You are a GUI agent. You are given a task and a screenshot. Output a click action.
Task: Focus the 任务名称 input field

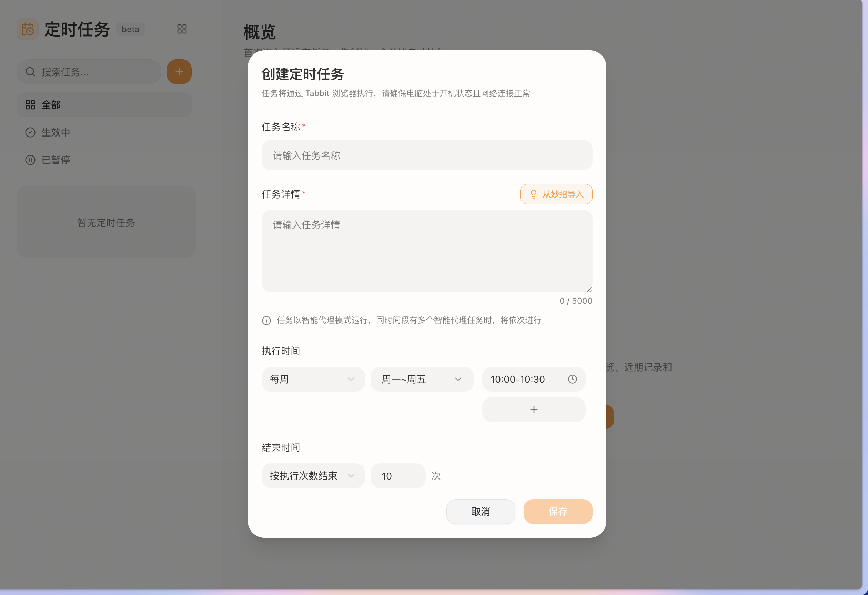click(427, 155)
